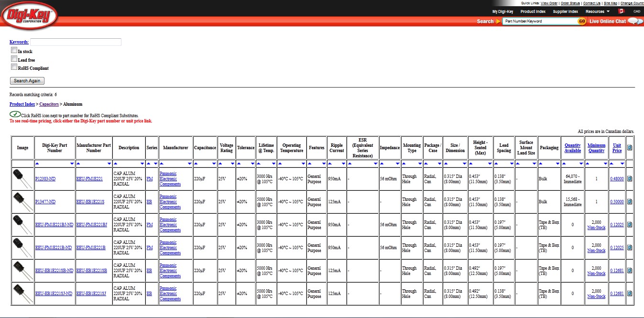644x318 pixels.
Task: Click the orange GO search button
Action: tap(582, 22)
